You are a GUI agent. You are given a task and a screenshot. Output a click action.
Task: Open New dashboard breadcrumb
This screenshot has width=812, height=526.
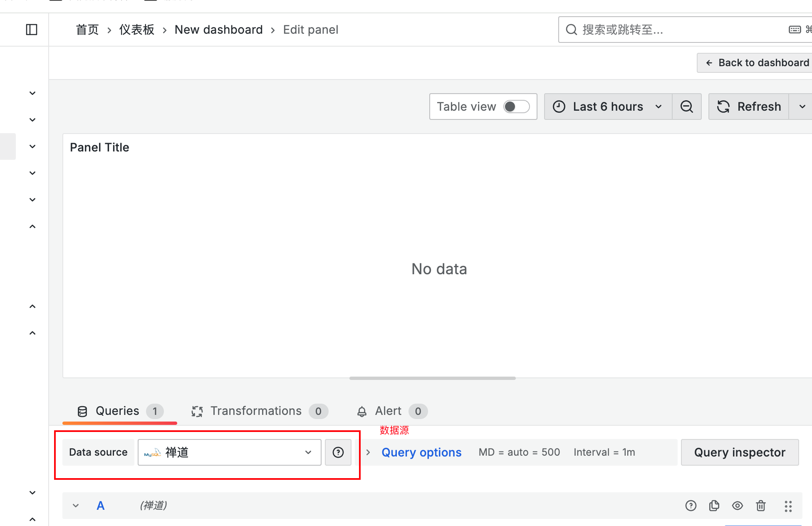click(x=219, y=30)
